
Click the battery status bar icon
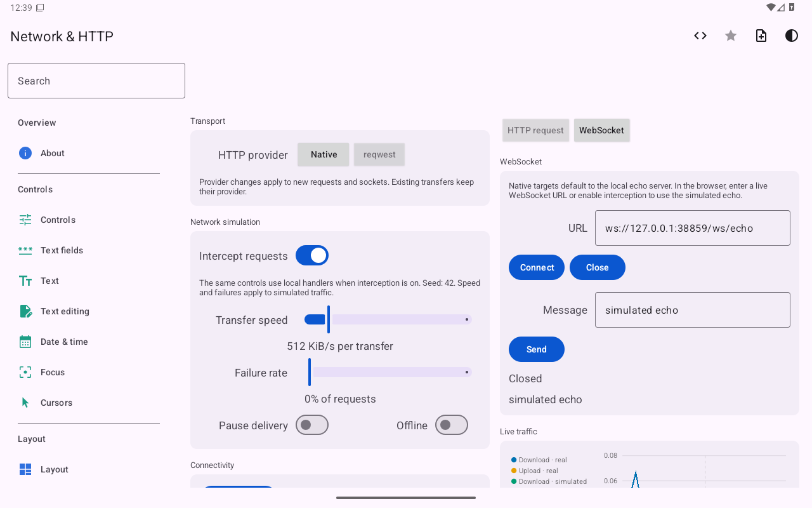click(x=792, y=8)
